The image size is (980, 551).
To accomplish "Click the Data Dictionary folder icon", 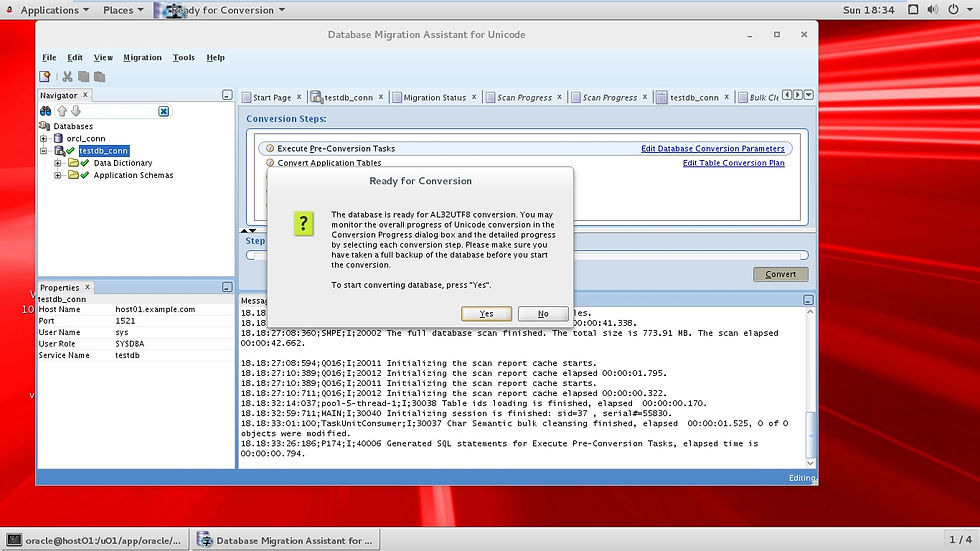I will 73,162.
